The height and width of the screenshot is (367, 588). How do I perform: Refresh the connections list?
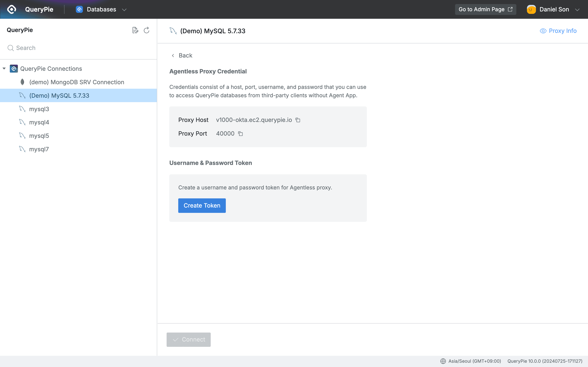tap(146, 30)
